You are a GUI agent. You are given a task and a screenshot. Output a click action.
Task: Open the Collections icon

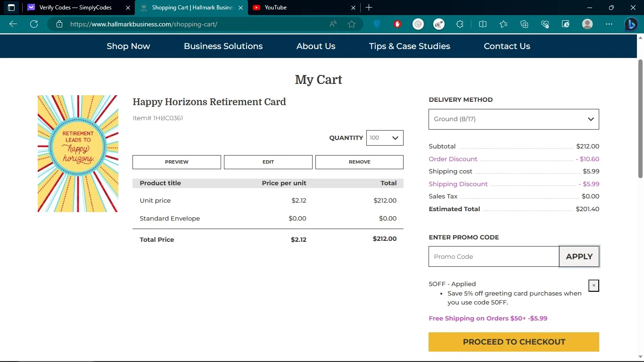pos(524,24)
